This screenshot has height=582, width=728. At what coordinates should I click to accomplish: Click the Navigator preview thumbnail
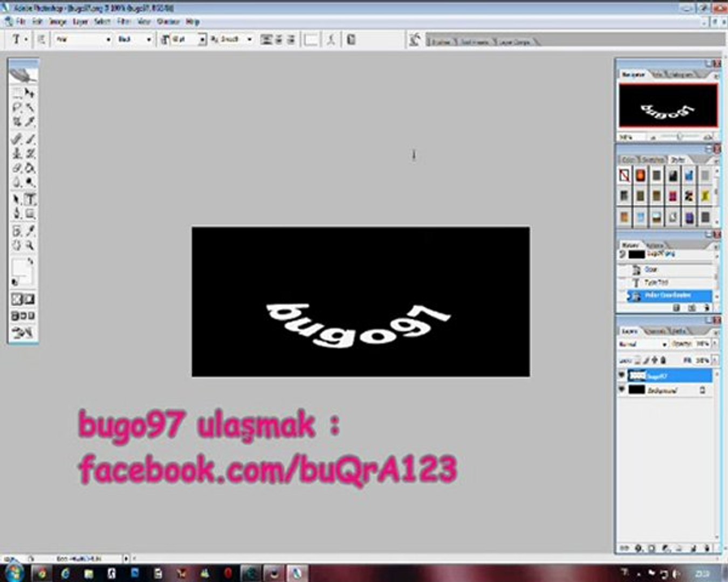coord(668,105)
